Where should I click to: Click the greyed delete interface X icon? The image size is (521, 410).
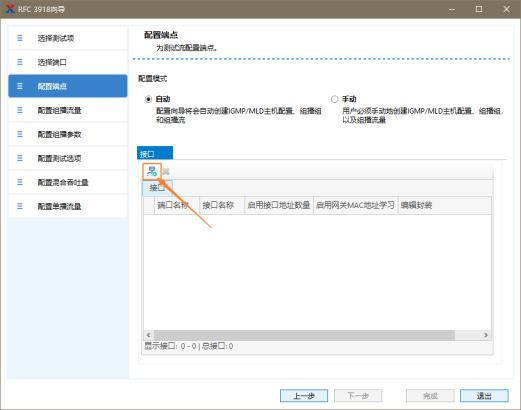pos(166,172)
